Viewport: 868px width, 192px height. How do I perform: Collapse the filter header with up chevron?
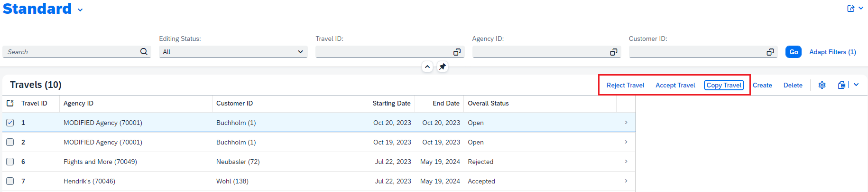coord(427,67)
